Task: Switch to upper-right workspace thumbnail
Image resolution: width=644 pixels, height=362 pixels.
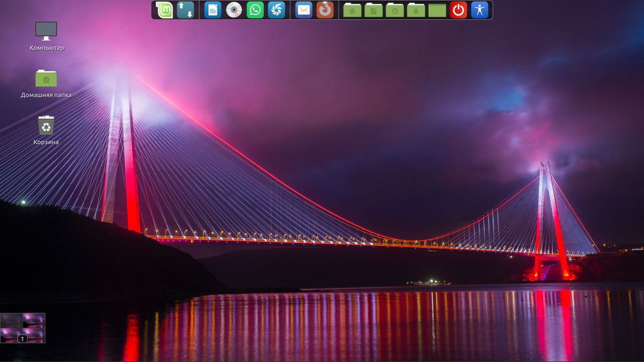Action: click(34, 321)
